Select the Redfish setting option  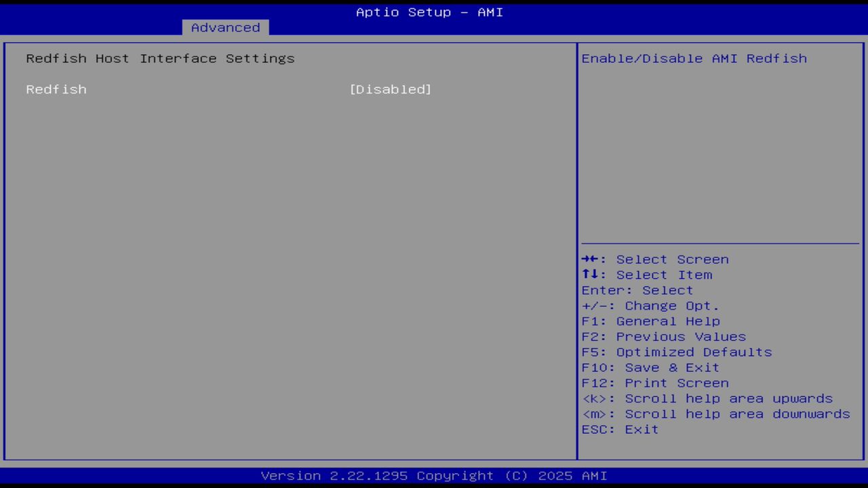tap(56, 89)
